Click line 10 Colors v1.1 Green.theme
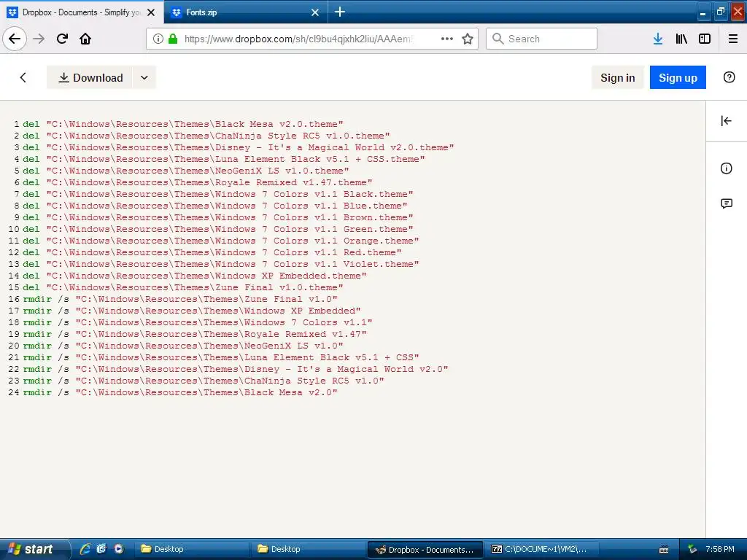The image size is (747, 560). (x=218, y=229)
